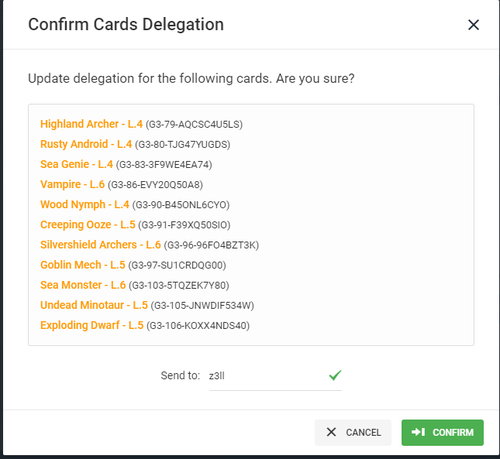Click the X icon on Cancel button
The image size is (500, 459).
click(x=331, y=432)
